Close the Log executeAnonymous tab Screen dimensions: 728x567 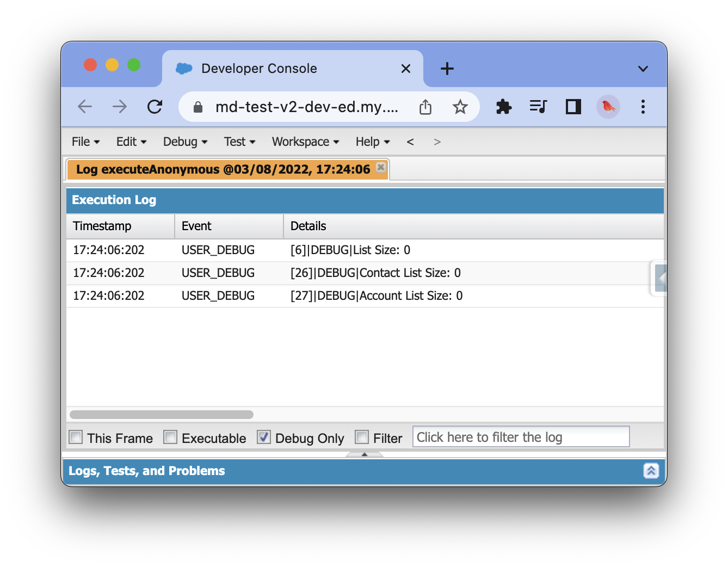(x=381, y=168)
